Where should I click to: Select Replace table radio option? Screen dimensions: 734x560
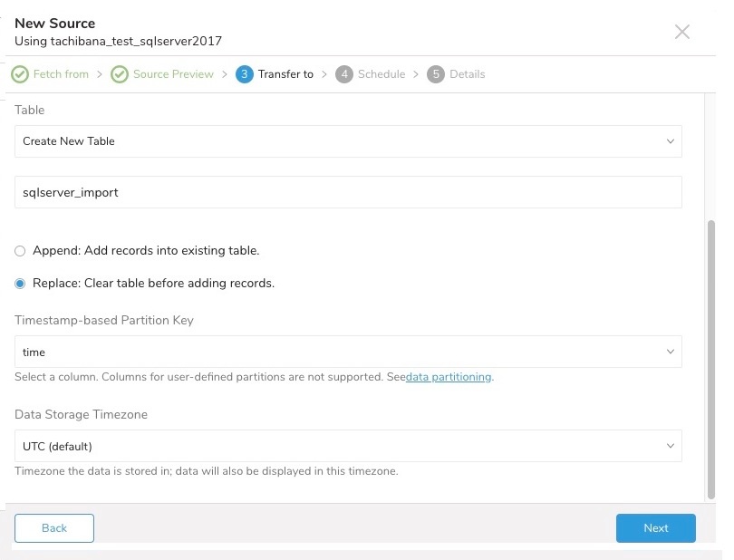pos(20,284)
